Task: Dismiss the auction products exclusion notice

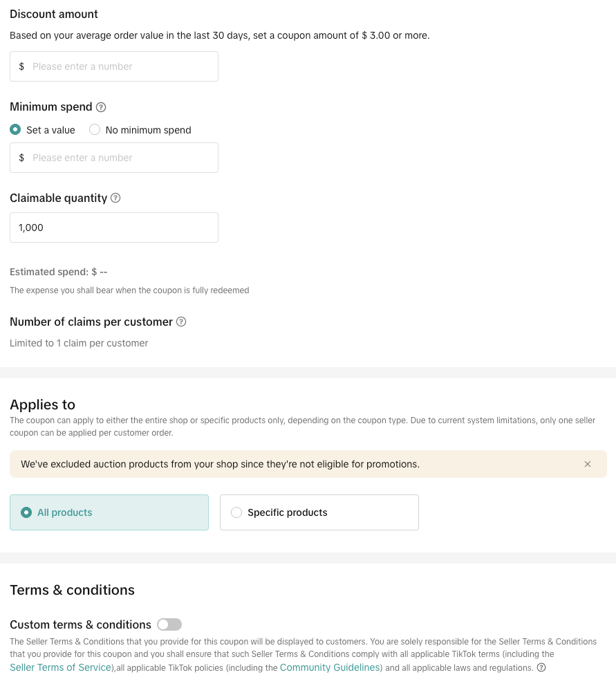Action: (588, 464)
